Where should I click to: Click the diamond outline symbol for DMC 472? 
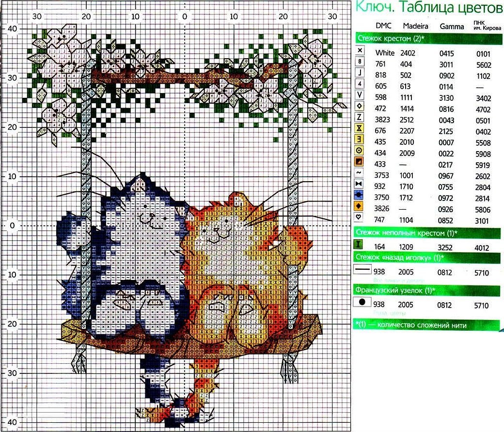click(360, 106)
